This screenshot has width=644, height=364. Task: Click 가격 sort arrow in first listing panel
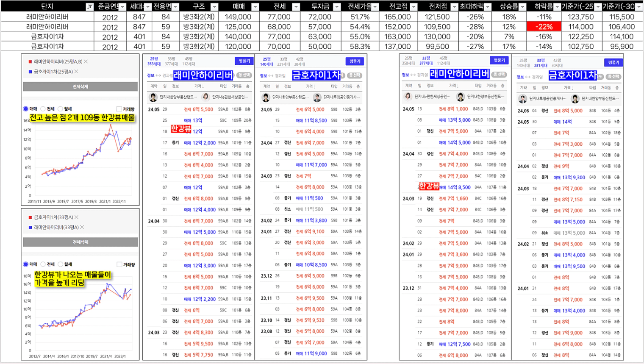point(203,86)
